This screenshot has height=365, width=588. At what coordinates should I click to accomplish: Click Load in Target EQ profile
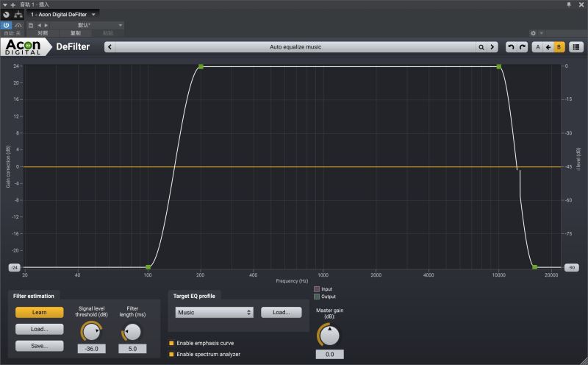click(x=282, y=312)
